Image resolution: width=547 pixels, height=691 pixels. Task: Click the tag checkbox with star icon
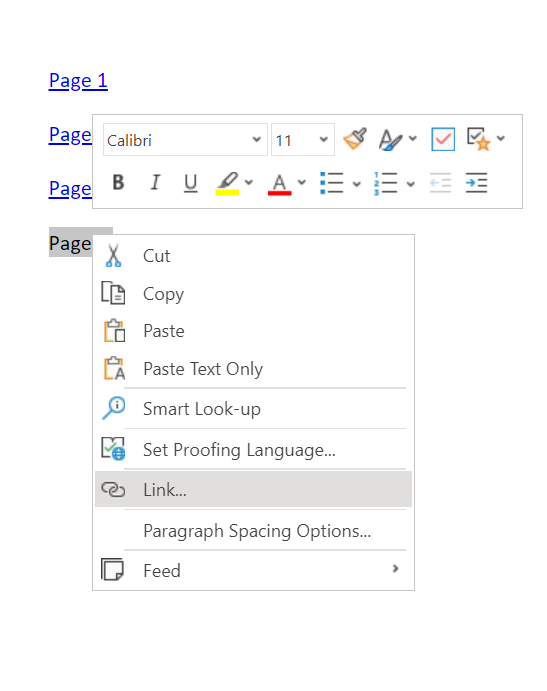coord(479,139)
